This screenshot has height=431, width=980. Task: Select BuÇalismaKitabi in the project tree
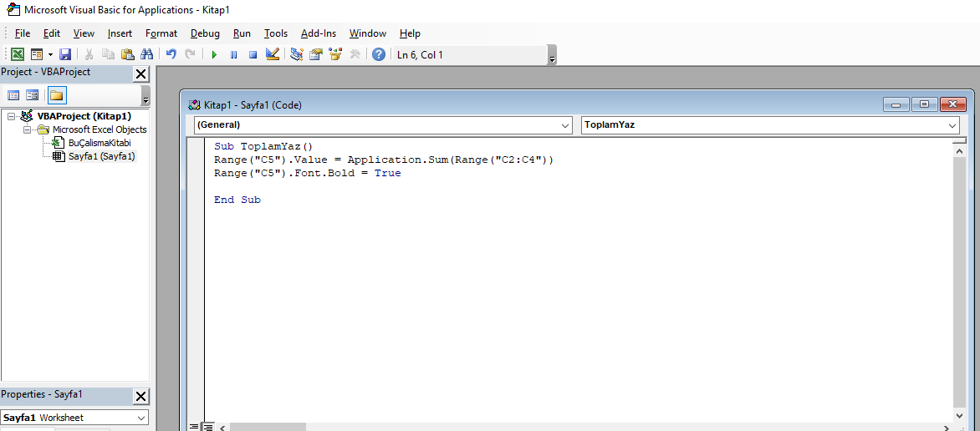tap(100, 143)
